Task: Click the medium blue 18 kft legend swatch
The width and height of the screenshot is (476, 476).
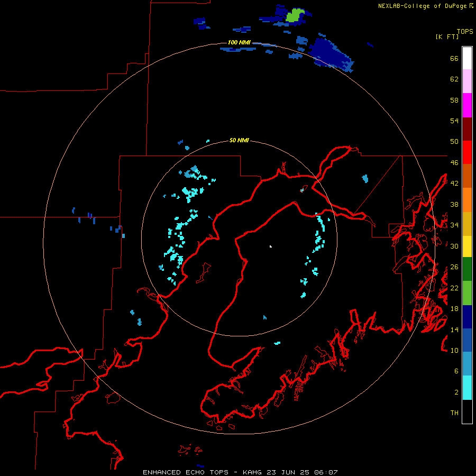Action: point(467,340)
